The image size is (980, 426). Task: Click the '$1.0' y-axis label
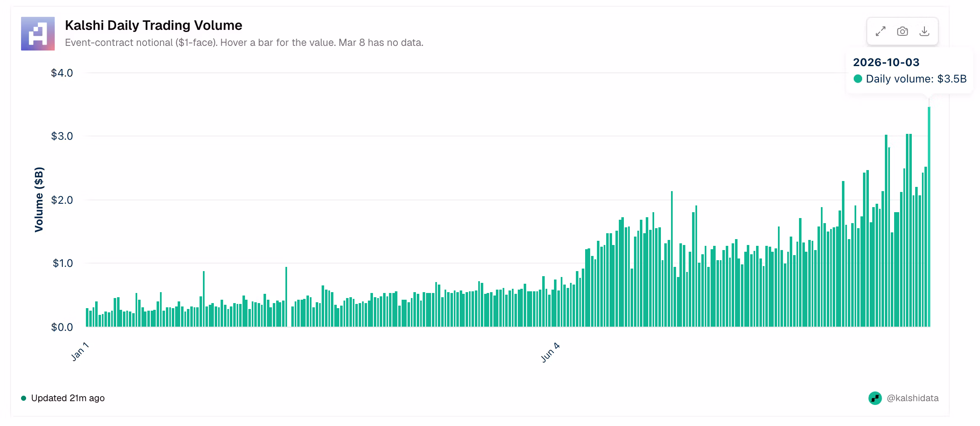coord(63,263)
